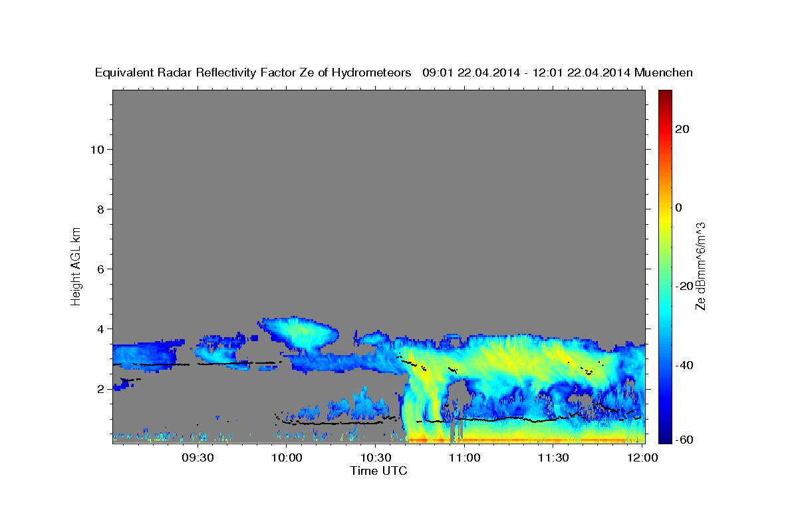The image size is (798, 532).
Task: Click the height tick label 8
Action: pos(102,209)
